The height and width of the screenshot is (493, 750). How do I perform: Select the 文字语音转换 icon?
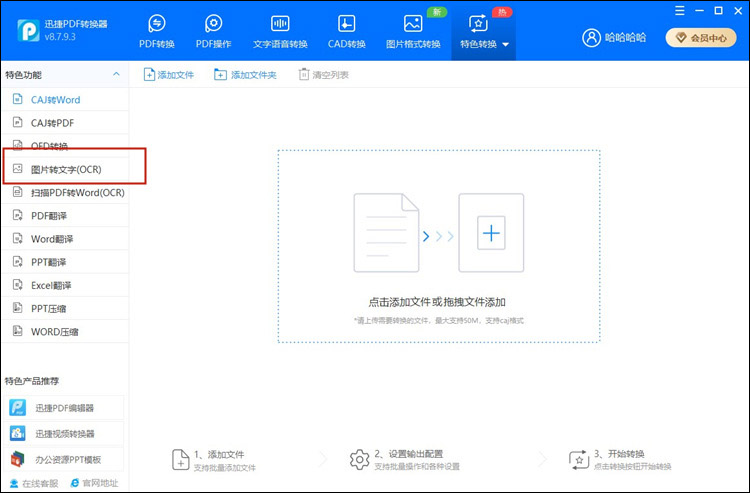pos(281,24)
